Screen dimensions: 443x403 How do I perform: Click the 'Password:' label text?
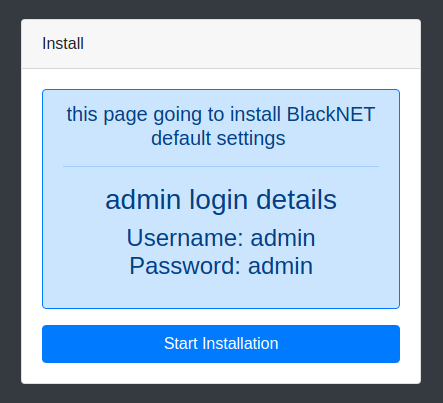coord(185,266)
